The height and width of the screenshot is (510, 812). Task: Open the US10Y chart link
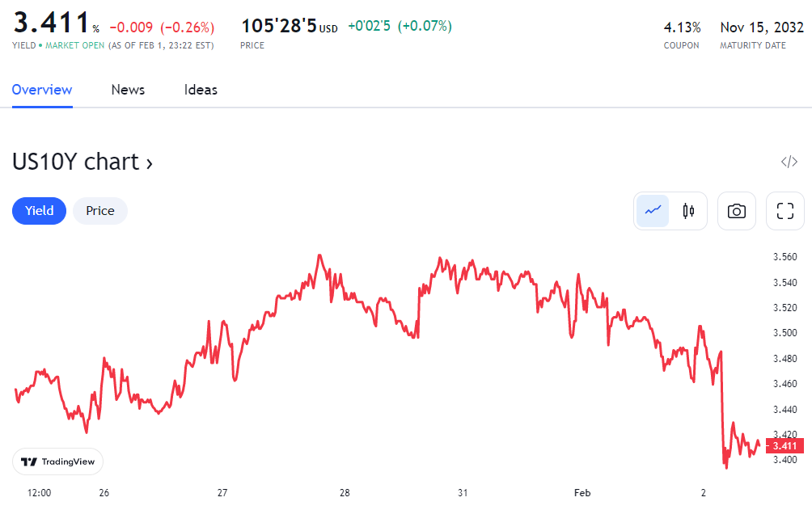[x=82, y=162]
